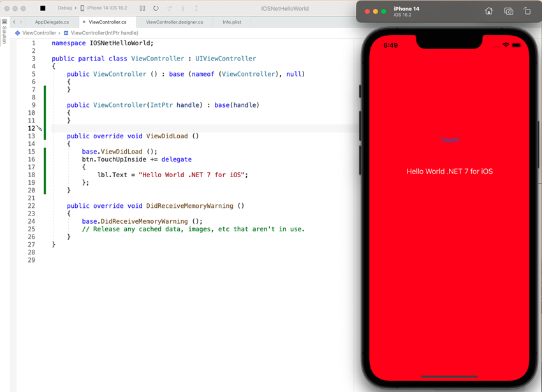This screenshot has height=392, width=542.
Task: Click line number 18 in the editor
Action: pyautogui.click(x=31, y=175)
